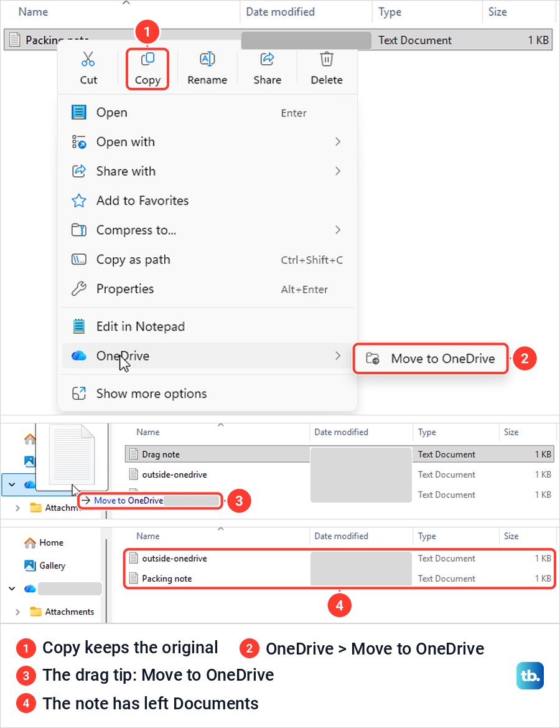Viewport: 560px width, 728px height.
Task: Click Type header in the Drag note list
Action: coord(427,432)
